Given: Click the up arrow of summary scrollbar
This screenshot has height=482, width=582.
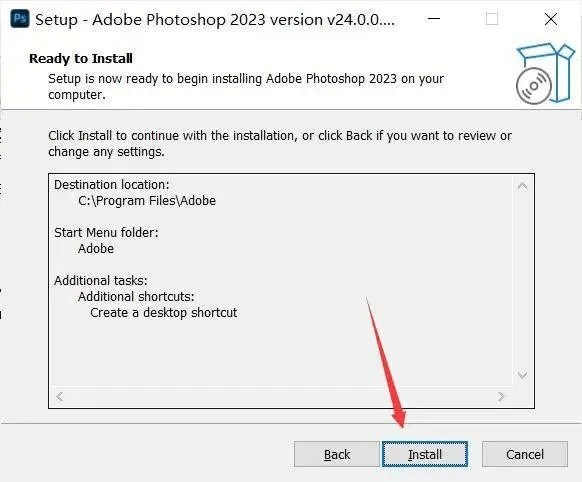Looking at the screenshot, I should pos(522,186).
